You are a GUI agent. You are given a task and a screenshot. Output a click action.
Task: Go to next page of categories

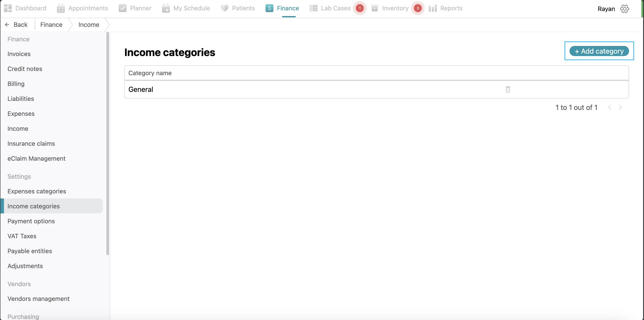coord(620,107)
